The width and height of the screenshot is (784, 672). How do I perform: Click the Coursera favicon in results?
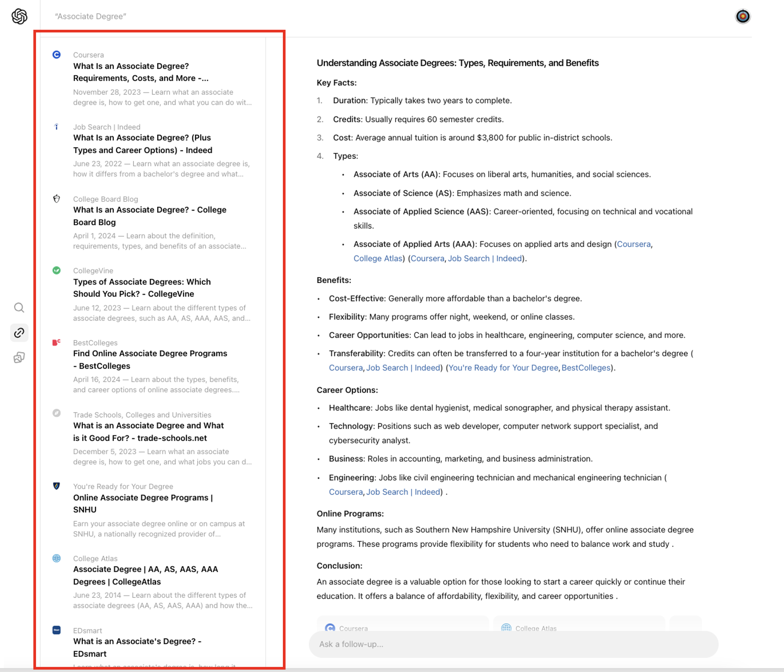point(56,55)
